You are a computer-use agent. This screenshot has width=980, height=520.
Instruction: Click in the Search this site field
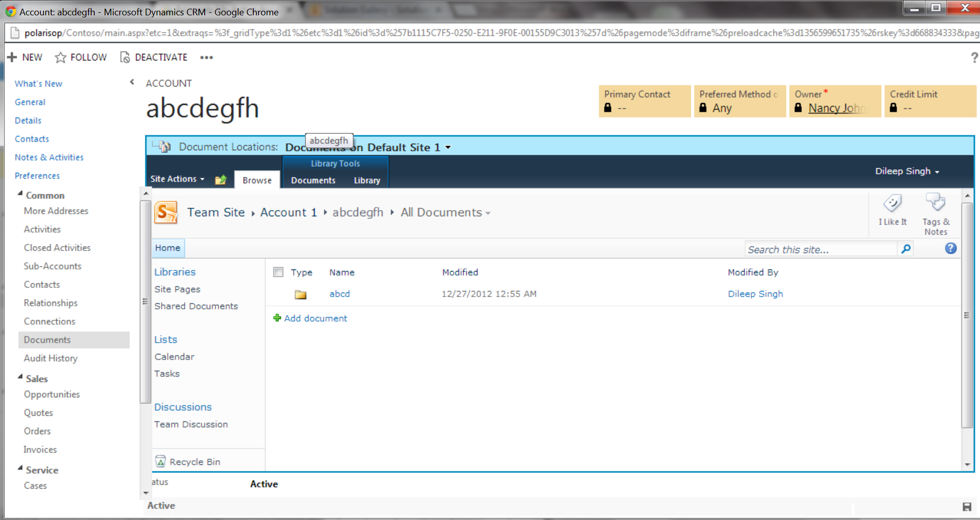coord(820,250)
